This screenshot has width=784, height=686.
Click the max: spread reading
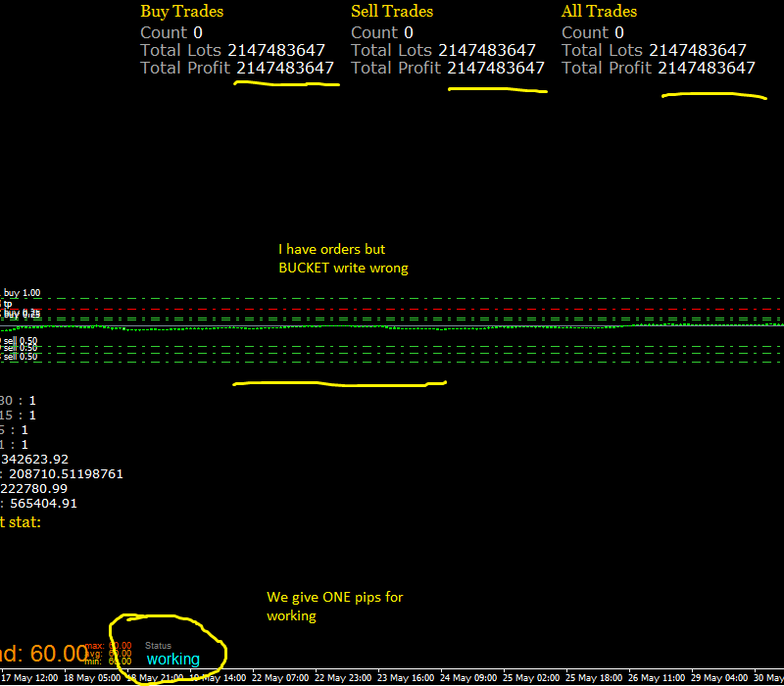tap(108, 646)
